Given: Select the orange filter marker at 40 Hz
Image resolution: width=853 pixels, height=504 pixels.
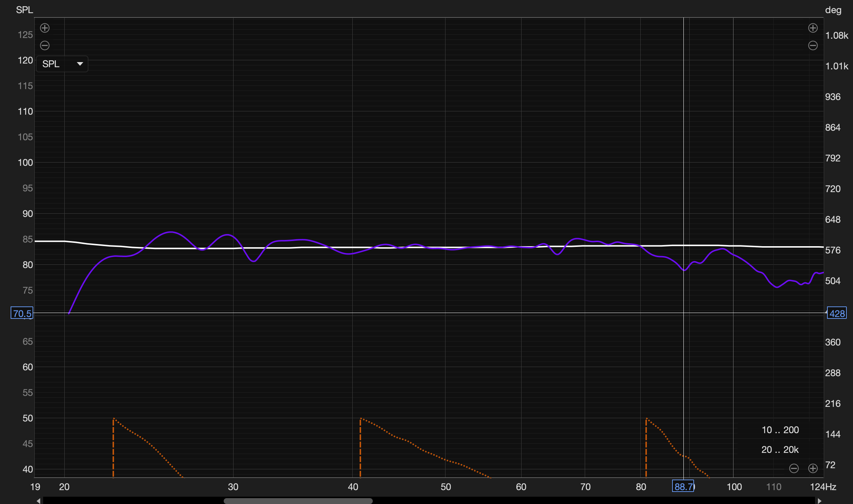Looking at the screenshot, I should [x=360, y=447].
